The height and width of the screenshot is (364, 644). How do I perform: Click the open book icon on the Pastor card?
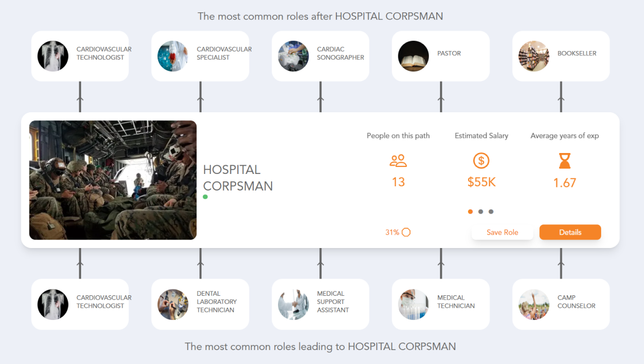pos(413,56)
